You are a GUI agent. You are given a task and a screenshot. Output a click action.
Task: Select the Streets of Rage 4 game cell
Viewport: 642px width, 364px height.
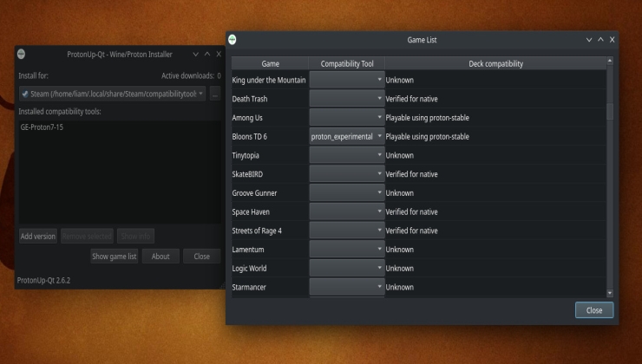tap(270, 231)
